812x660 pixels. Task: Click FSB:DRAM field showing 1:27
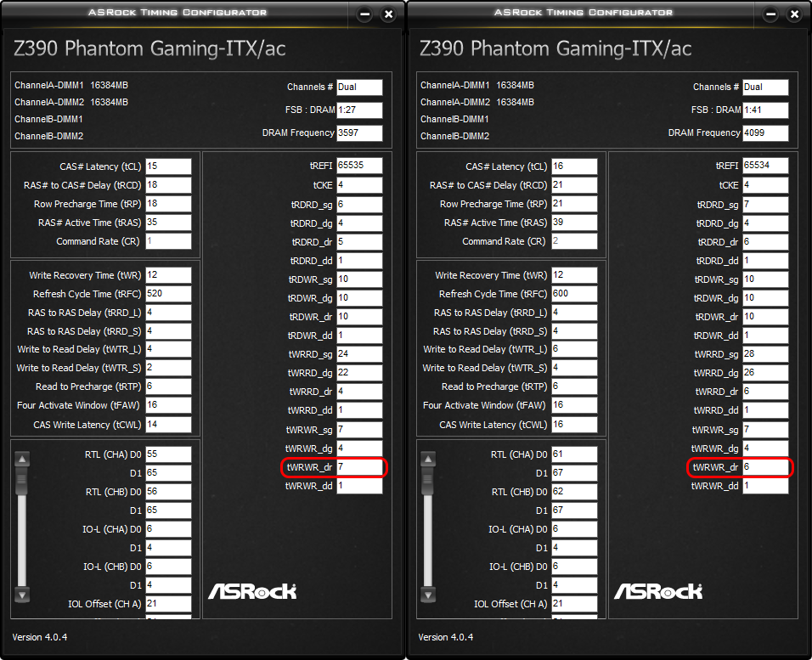click(359, 110)
